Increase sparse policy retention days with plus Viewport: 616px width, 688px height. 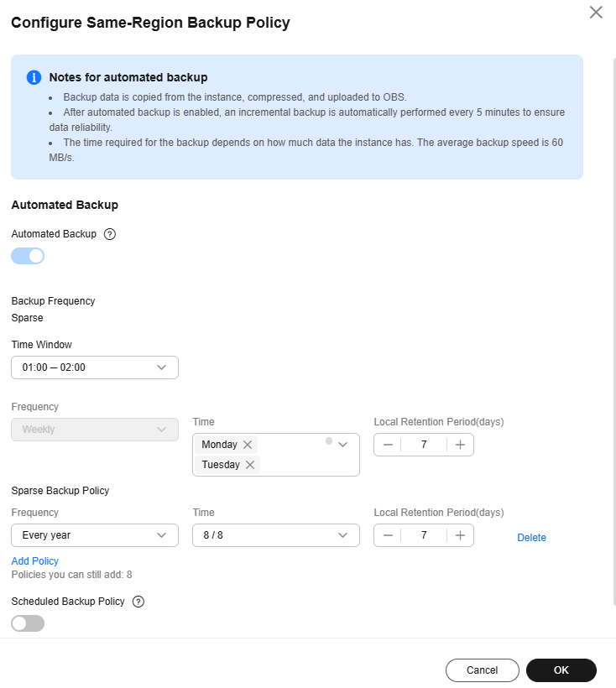[x=460, y=535]
